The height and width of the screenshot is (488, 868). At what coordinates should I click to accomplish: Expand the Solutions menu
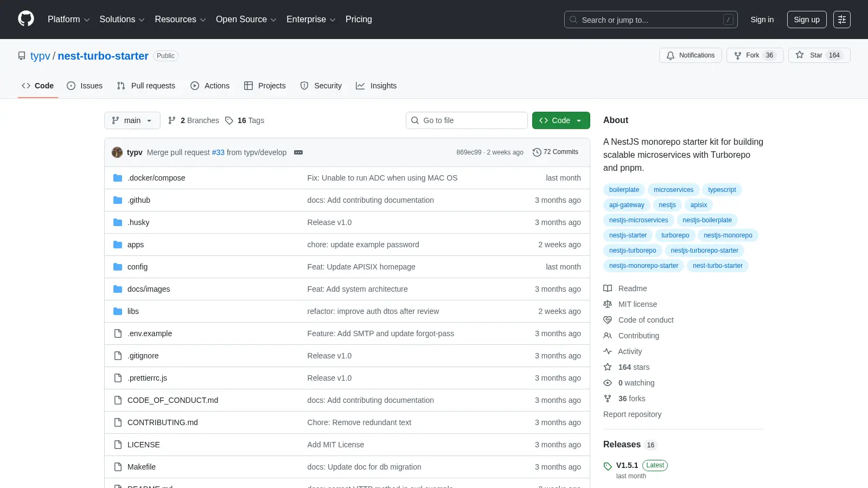point(122,20)
